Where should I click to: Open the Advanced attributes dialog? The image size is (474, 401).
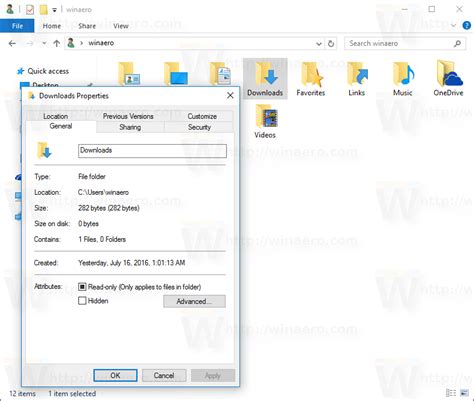(194, 301)
